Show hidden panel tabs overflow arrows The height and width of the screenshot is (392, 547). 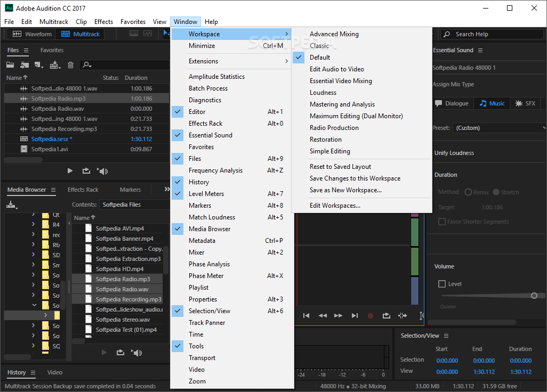(167, 189)
